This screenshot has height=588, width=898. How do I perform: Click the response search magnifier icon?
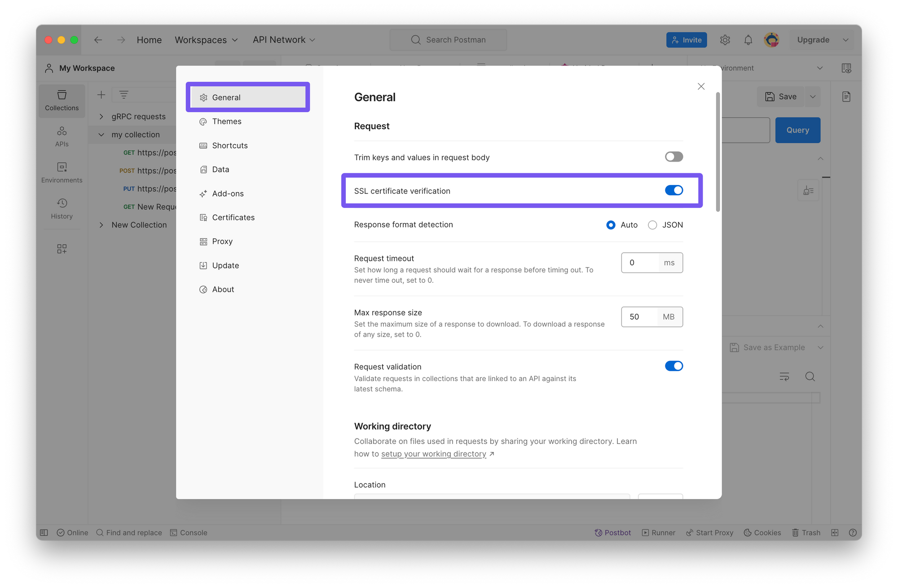(x=810, y=377)
